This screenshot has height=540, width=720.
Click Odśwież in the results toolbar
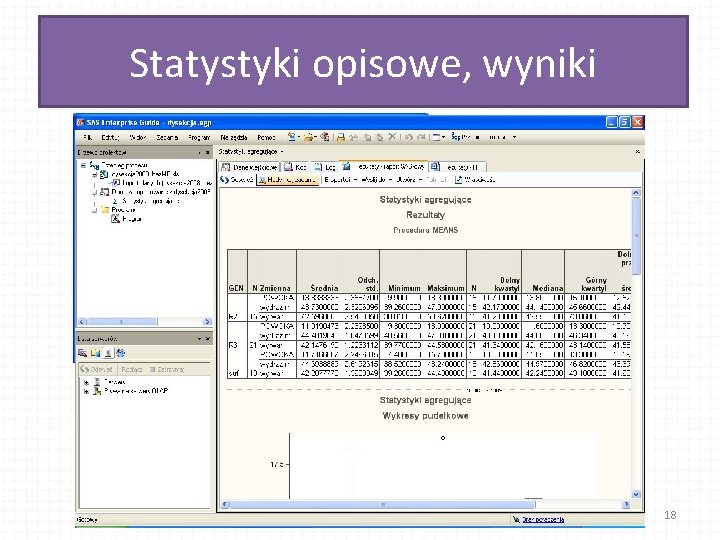[237, 180]
